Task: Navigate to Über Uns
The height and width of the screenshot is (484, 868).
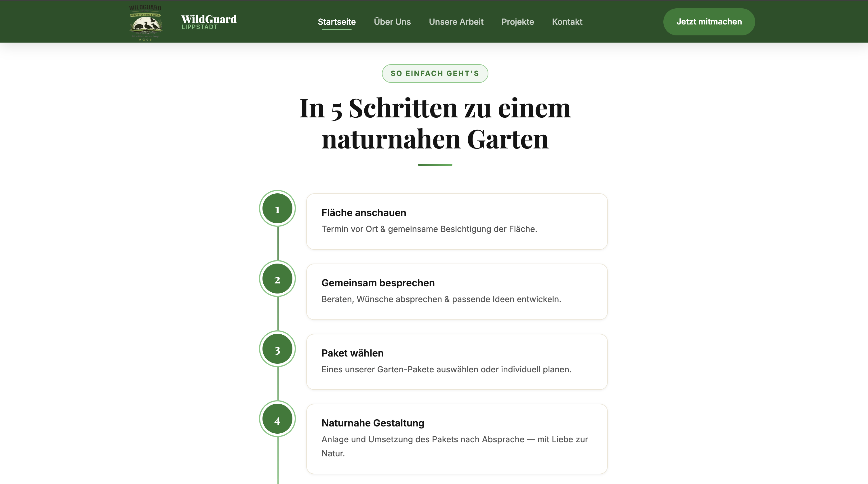Action: click(392, 22)
